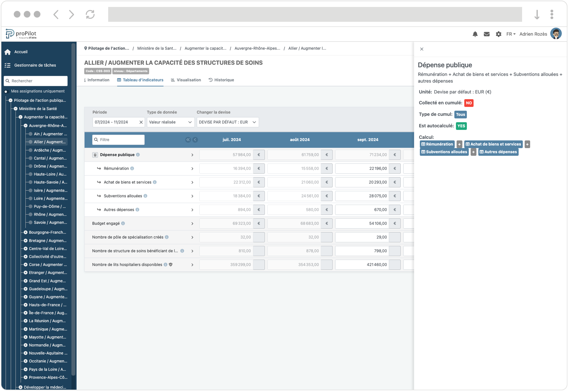Click the home icon for Accueil

8,52
